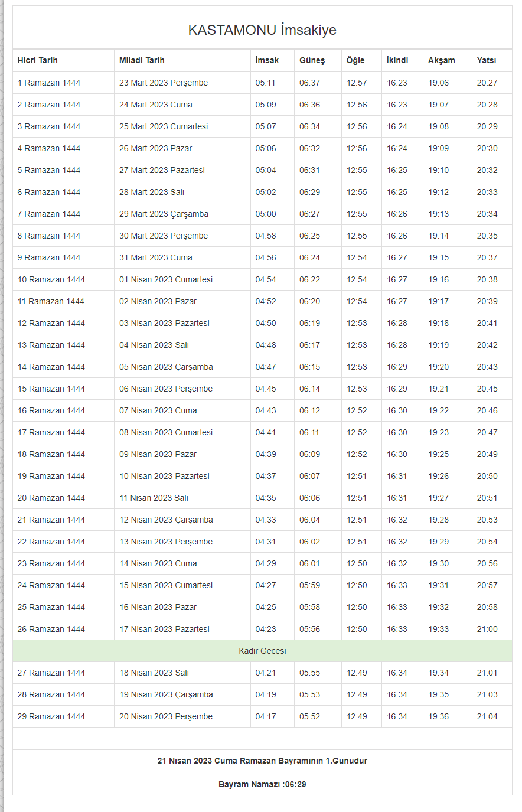Click the Ramazan Bayramı first day notice
522x812 pixels.
262,761
